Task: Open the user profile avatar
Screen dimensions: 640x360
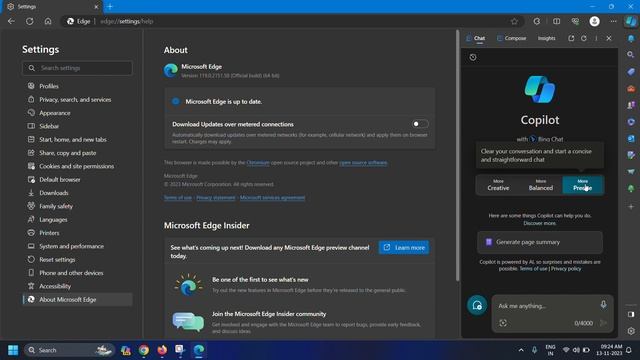Action: (594, 21)
